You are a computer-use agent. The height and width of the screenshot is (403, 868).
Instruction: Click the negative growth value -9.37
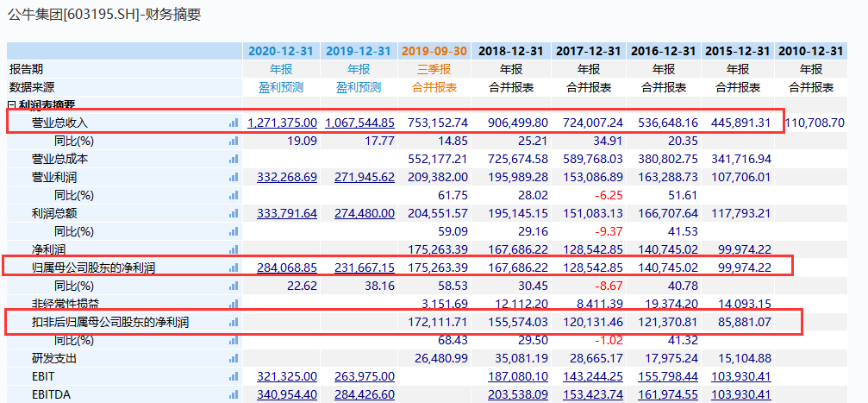pyautogui.click(x=608, y=231)
